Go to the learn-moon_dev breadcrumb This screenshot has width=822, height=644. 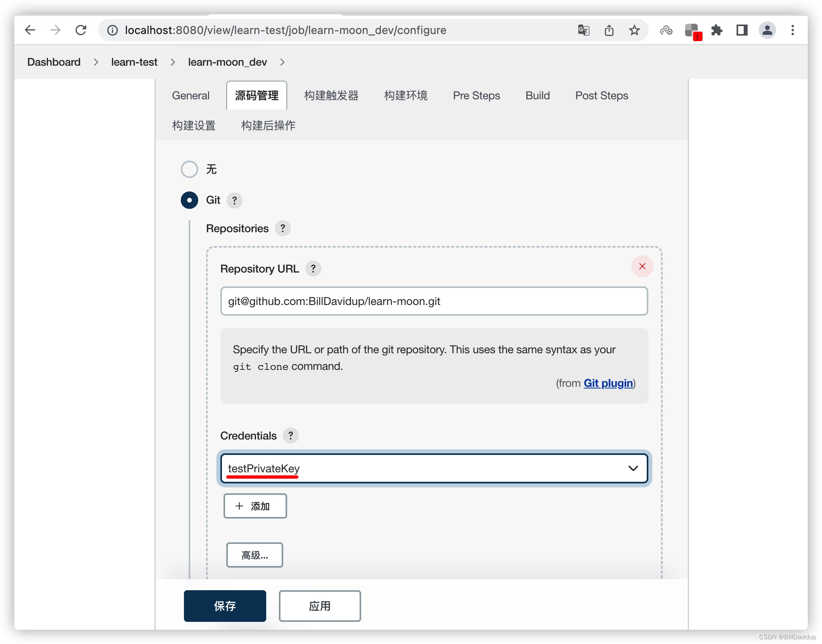[227, 62]
